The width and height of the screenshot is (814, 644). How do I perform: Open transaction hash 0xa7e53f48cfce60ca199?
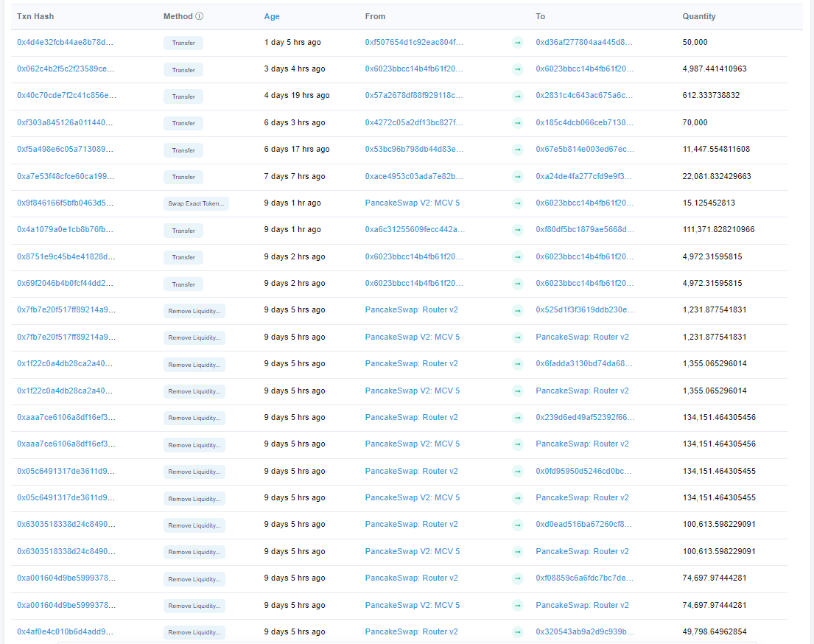pos(66,176)
